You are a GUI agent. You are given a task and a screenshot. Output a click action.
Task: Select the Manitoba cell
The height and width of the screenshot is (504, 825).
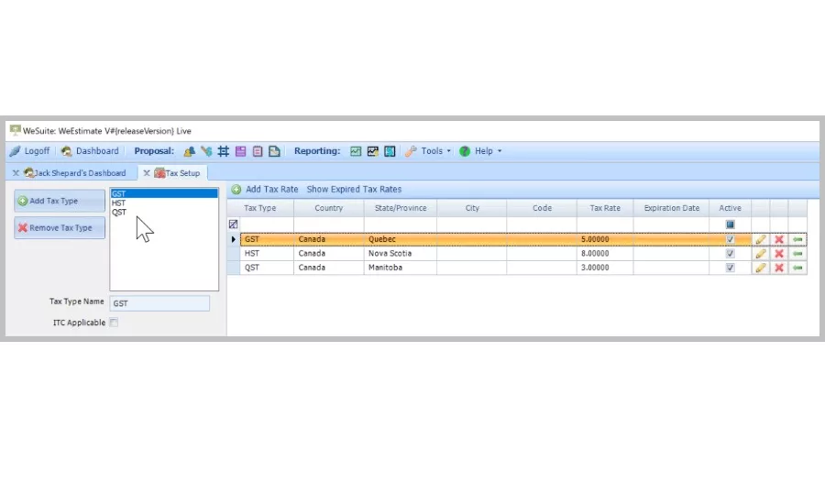point(401,268)
